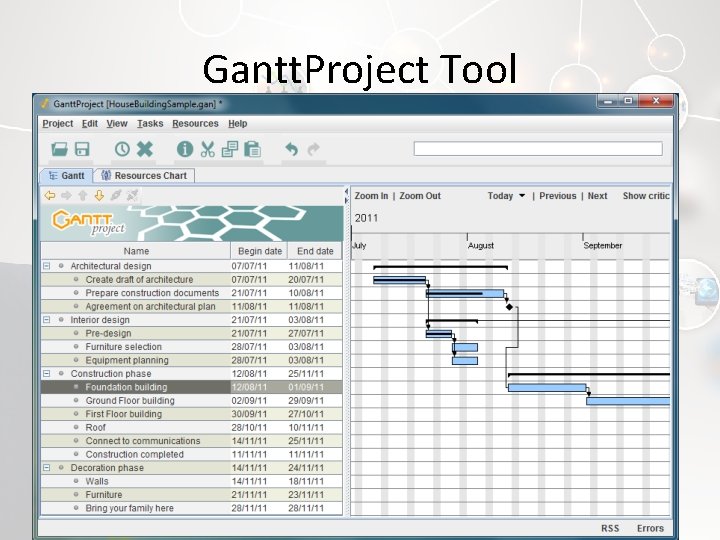
Task: Select the Furniture selection task
Action: point(191,347)
